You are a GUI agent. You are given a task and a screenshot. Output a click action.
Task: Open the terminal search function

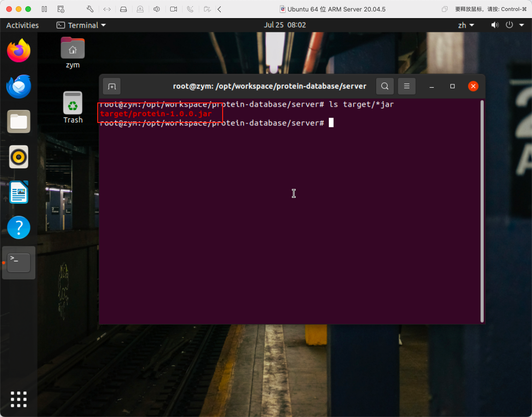click(385, 86)
